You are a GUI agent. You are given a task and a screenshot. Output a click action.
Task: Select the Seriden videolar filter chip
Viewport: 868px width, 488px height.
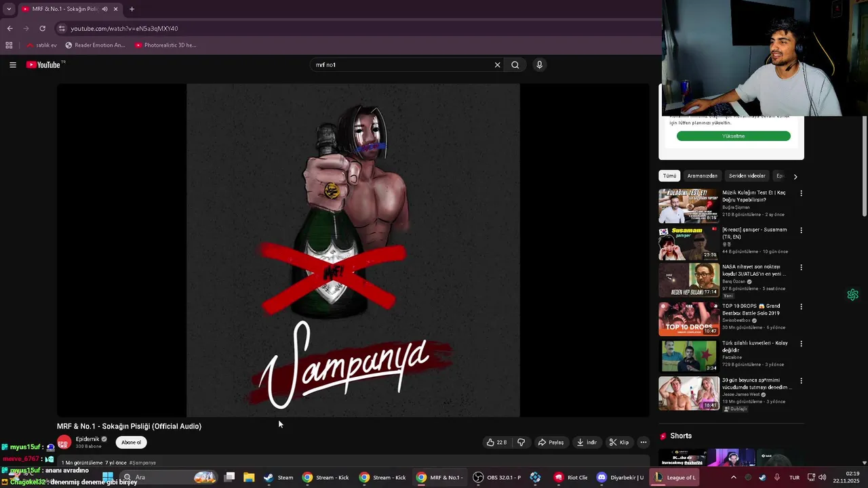(747, 176)
